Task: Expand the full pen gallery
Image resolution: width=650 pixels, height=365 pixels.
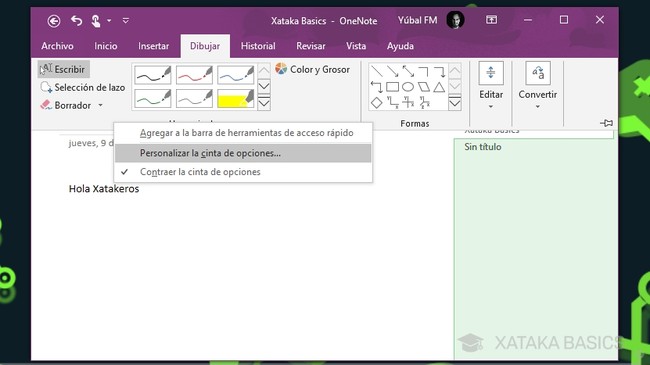Action: pos(264,102)
